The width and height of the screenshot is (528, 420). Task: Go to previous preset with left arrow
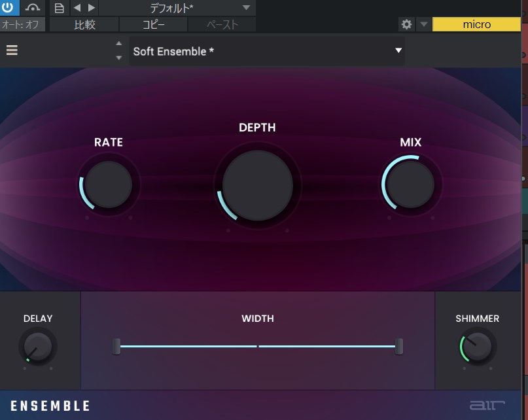coord(77,8)
